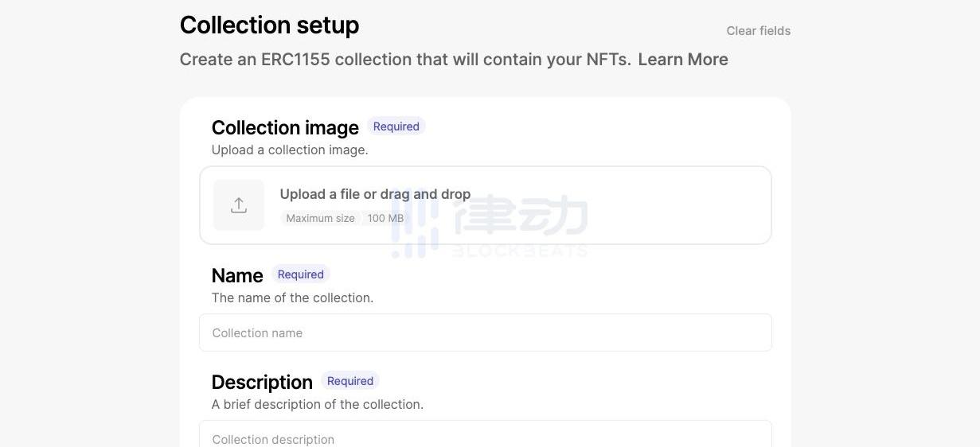Focus the Collection name input field
The width and height of the screenshot is (980, 447).
coord(486,332)
